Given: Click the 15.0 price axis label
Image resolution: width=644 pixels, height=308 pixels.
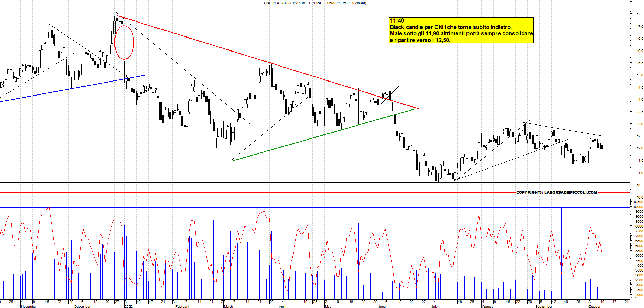Looking at the screenshot, I should 640,75.
